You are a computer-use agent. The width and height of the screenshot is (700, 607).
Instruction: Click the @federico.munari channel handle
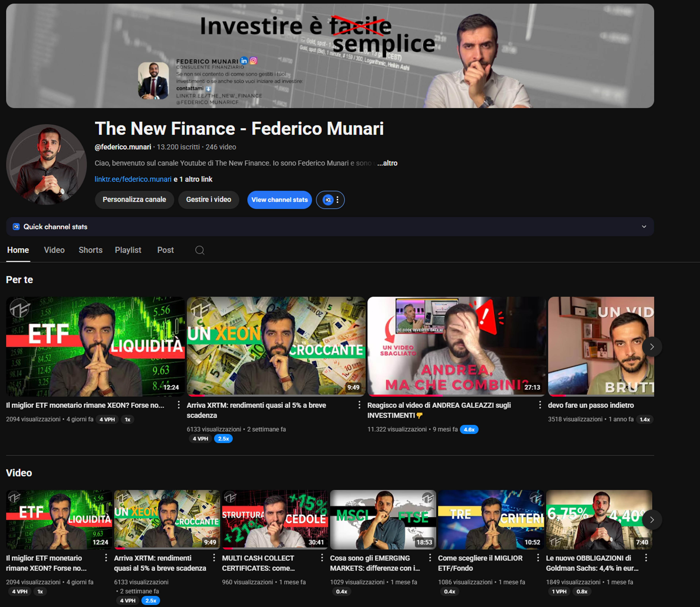123,147
